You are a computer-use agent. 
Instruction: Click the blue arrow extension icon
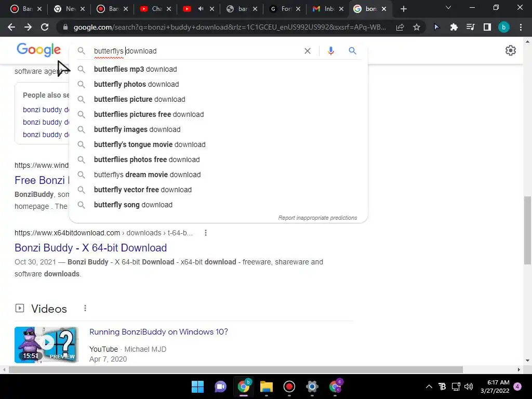click(x=436, y=27)
